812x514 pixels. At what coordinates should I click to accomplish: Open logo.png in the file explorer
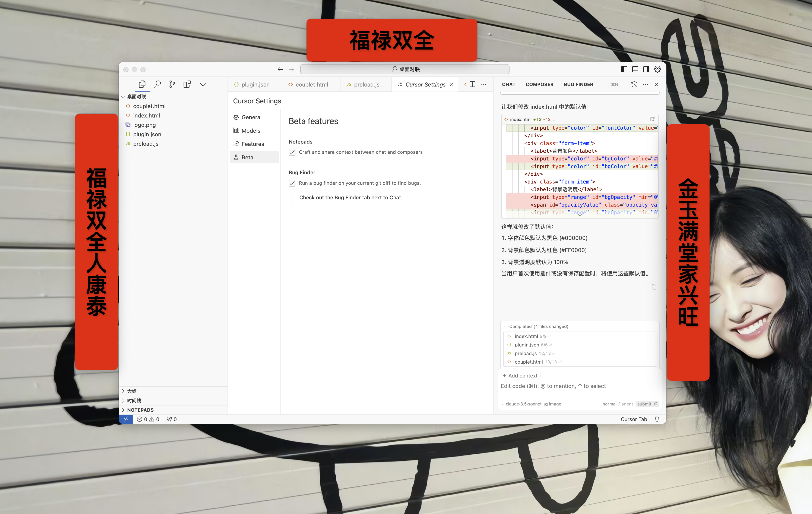[173, 125]
